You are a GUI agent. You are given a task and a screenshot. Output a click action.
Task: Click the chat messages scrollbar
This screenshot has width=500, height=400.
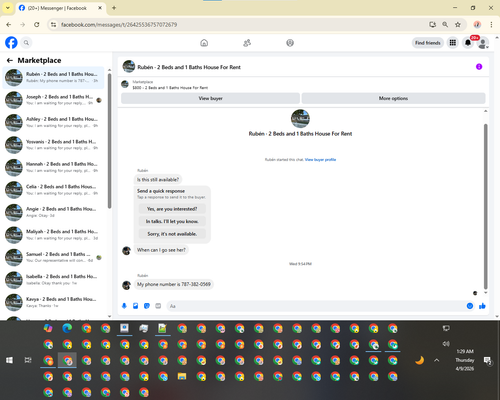pos(486,207)
